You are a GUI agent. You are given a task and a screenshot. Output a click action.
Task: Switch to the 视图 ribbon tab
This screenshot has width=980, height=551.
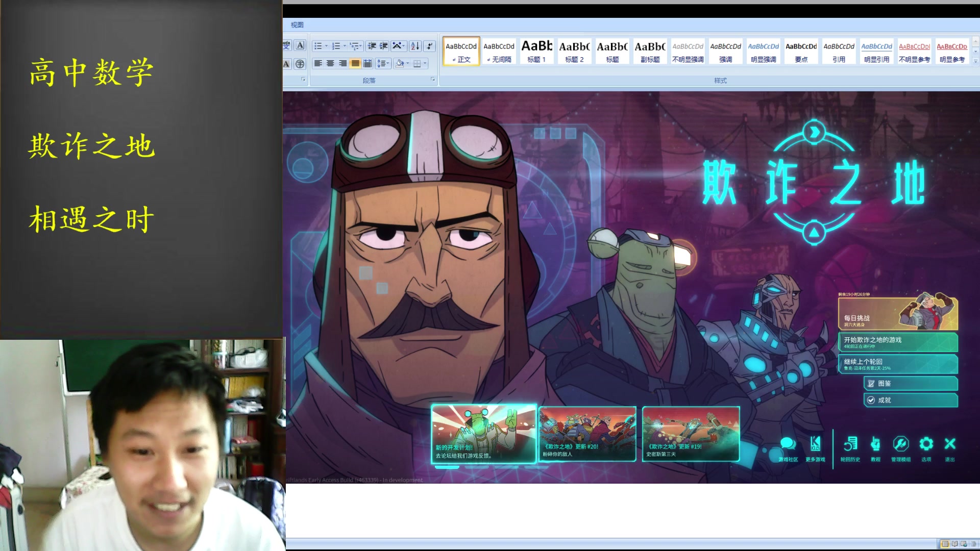[x=297, y=24]
